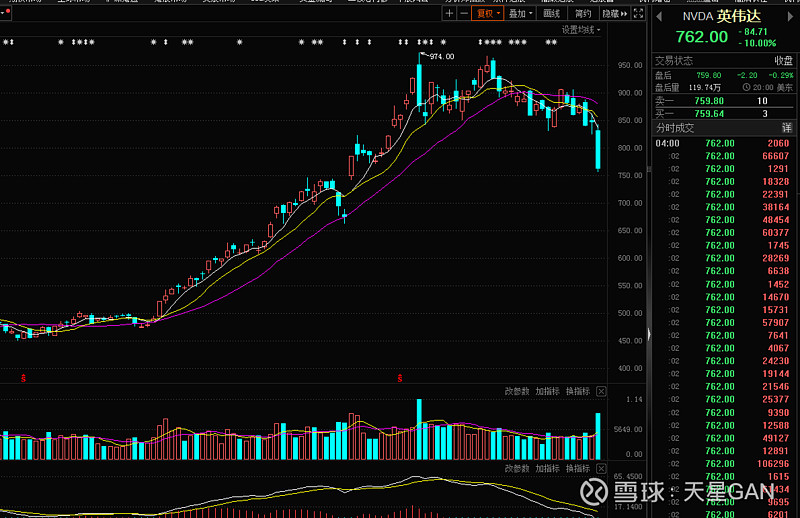Select the 画线 drawing tool

552,14
